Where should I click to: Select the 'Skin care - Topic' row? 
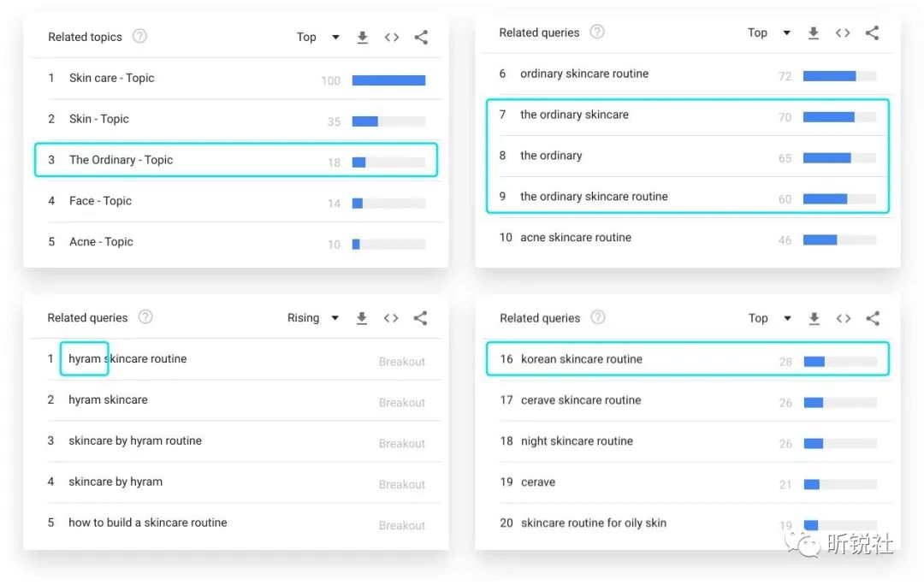coord(236,79)
